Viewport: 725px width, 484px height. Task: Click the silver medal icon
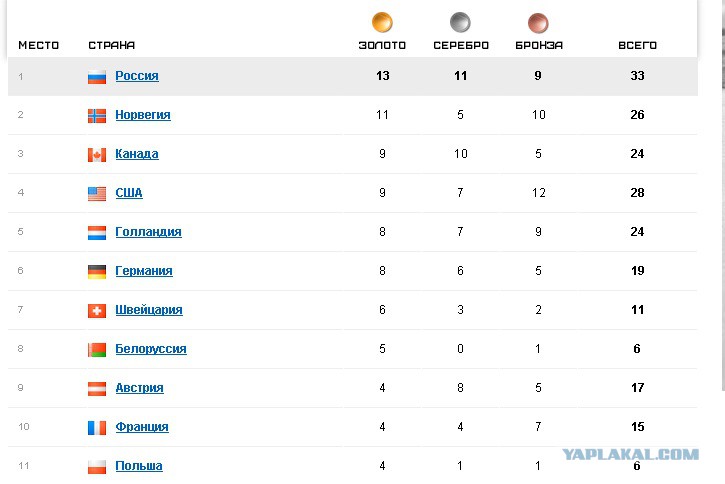tap(460, 22)
